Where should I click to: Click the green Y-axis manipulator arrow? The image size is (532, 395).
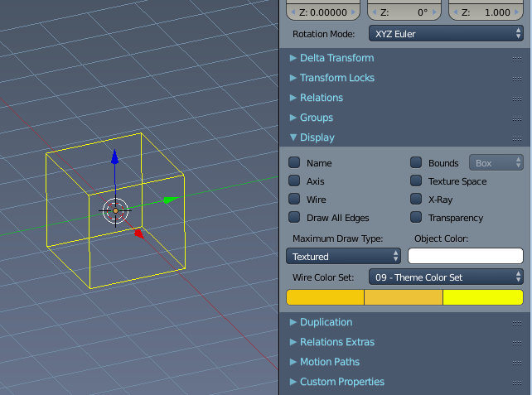(169, 200)
